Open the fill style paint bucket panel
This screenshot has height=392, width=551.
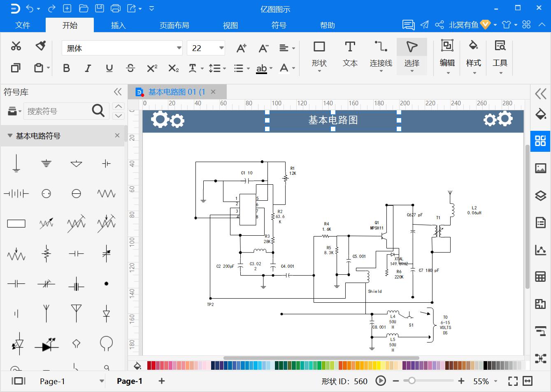point(540,114)
